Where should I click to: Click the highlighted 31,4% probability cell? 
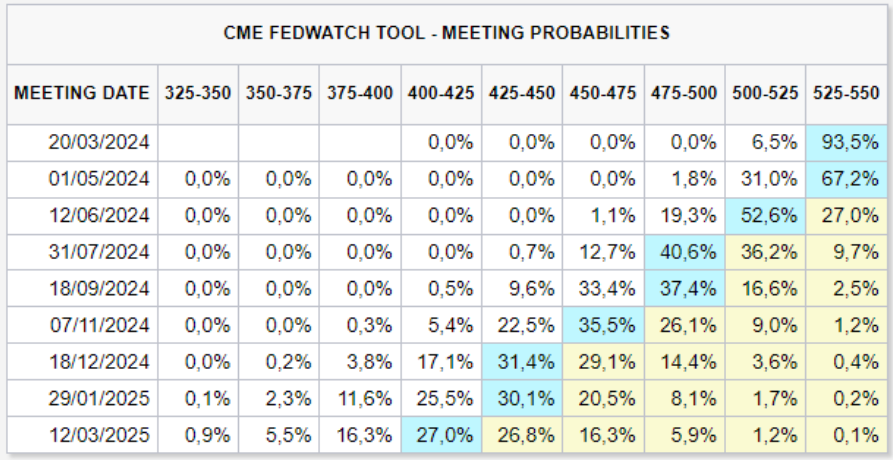522,362
